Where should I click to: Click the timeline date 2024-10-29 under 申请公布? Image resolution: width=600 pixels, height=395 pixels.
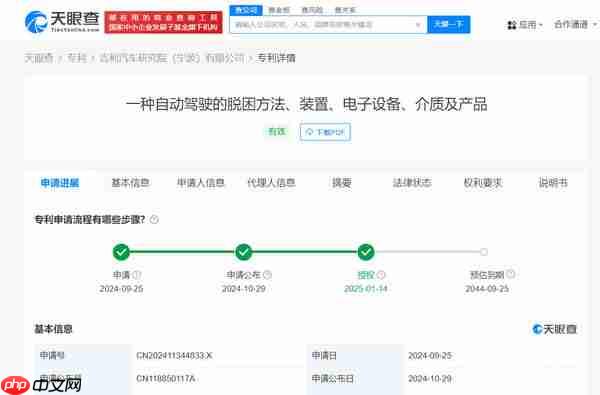tap(244, 289)
